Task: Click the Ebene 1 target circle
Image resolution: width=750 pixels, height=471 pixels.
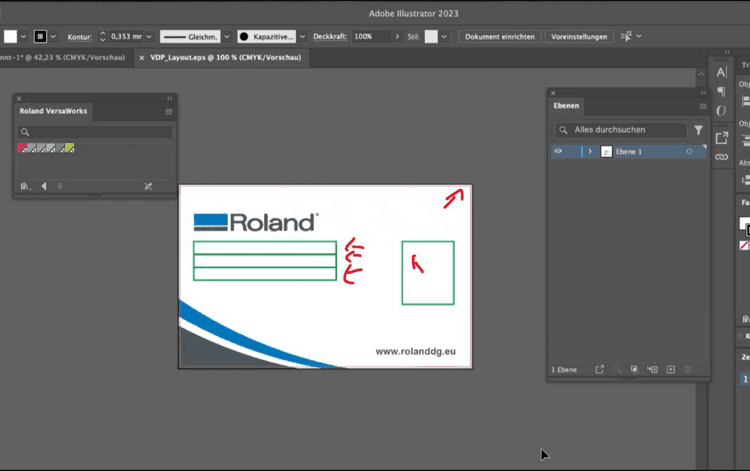Action: tap(689, 151)
